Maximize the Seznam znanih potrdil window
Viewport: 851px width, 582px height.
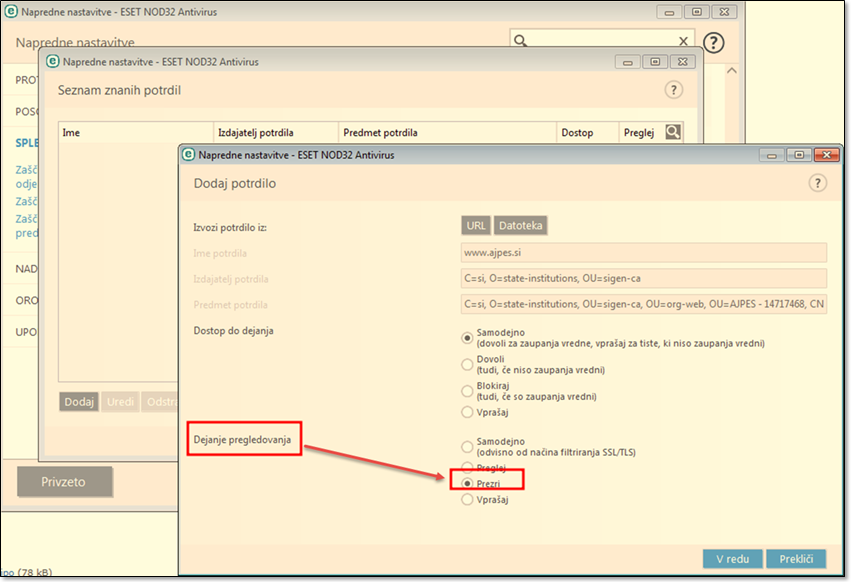[655, 62]
